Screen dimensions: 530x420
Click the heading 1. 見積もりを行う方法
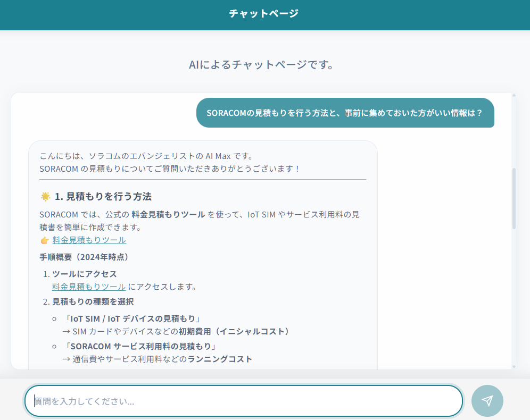click(103, 197)
